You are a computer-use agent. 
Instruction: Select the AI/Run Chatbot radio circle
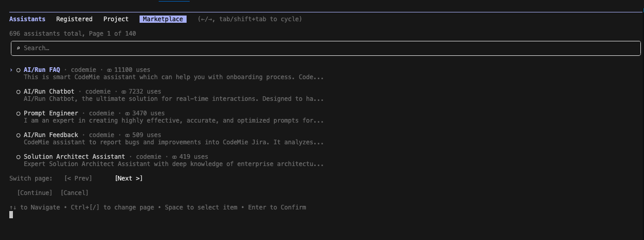coord(18,92)
